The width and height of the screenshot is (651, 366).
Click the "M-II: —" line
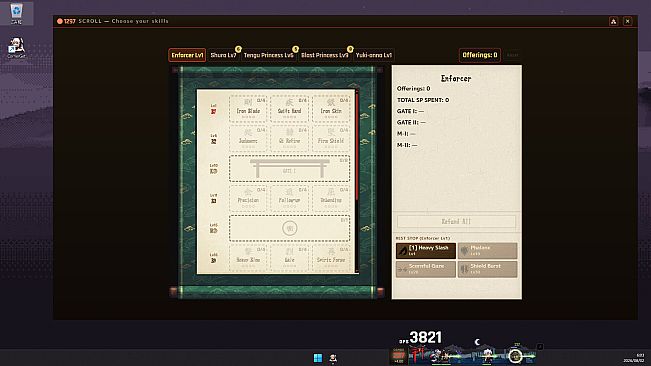(x=407, y=145)
